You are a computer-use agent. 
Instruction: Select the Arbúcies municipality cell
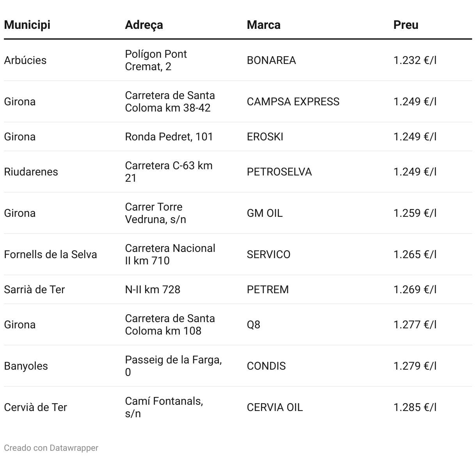[25, 60]
